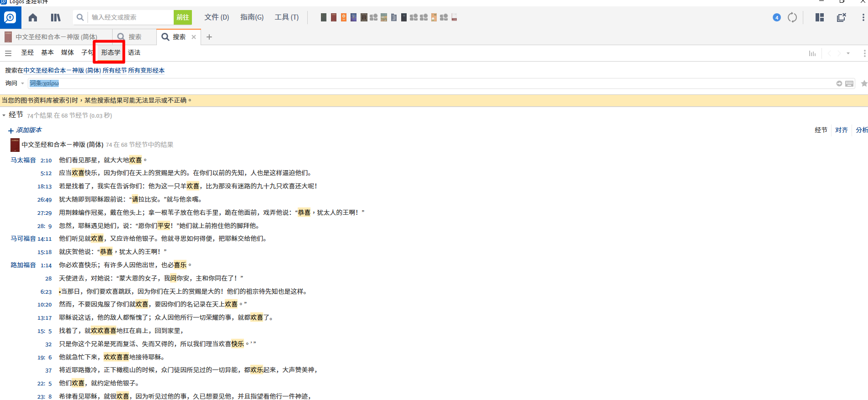Open the search panel hamburger menu
Image resolution: width=868 pixels, height=400 pixels.
click(x=8, y=53)
